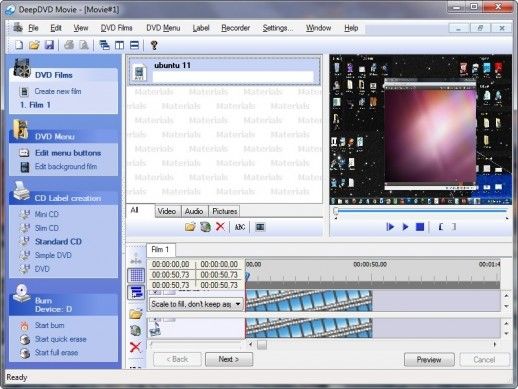518x389 pixels.
Task: Click the Preview button
Action: [x=429, y=360]
